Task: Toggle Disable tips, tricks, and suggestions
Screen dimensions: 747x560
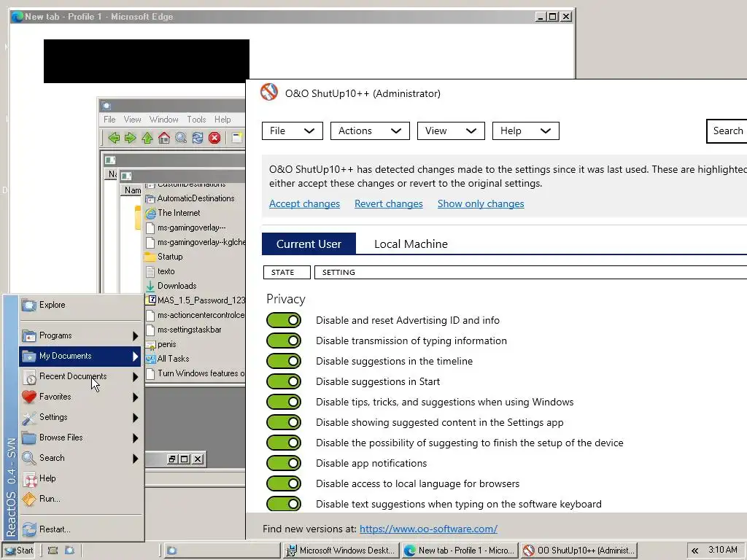Action: [284, 402]
